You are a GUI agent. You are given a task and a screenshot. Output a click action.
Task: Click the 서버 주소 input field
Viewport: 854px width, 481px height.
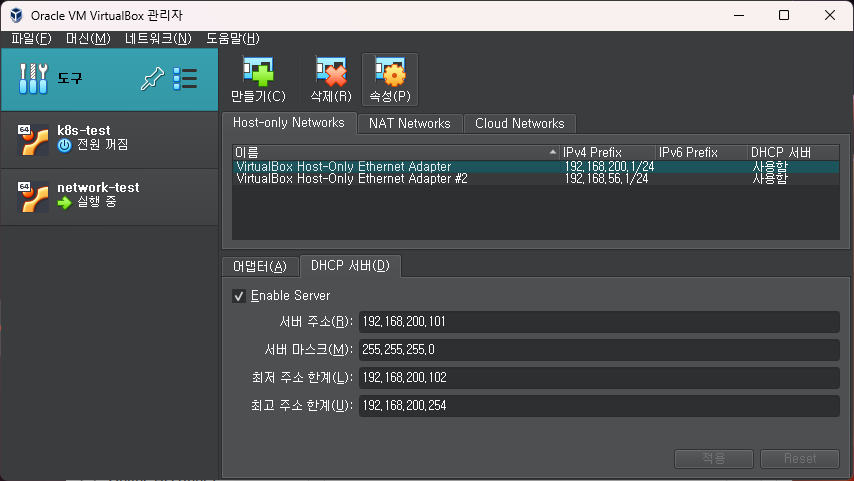599,321
